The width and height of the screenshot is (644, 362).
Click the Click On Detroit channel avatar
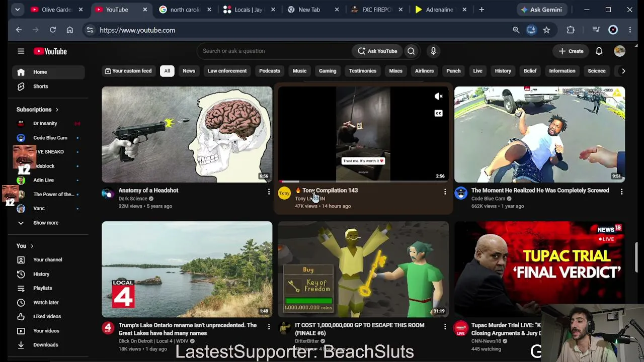(x=108, y=328)
